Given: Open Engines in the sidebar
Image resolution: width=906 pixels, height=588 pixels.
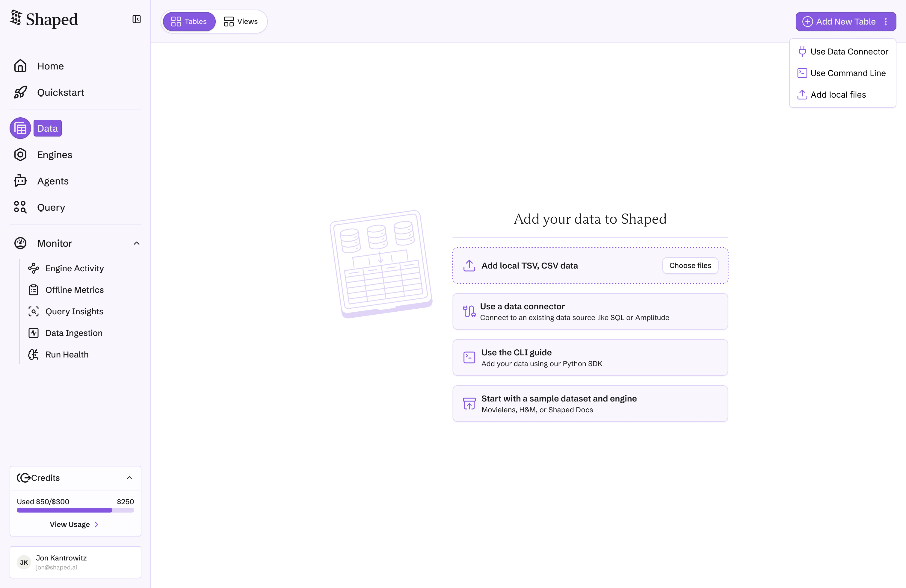Looking at the screenshot, I should click(x=55, y=154).
